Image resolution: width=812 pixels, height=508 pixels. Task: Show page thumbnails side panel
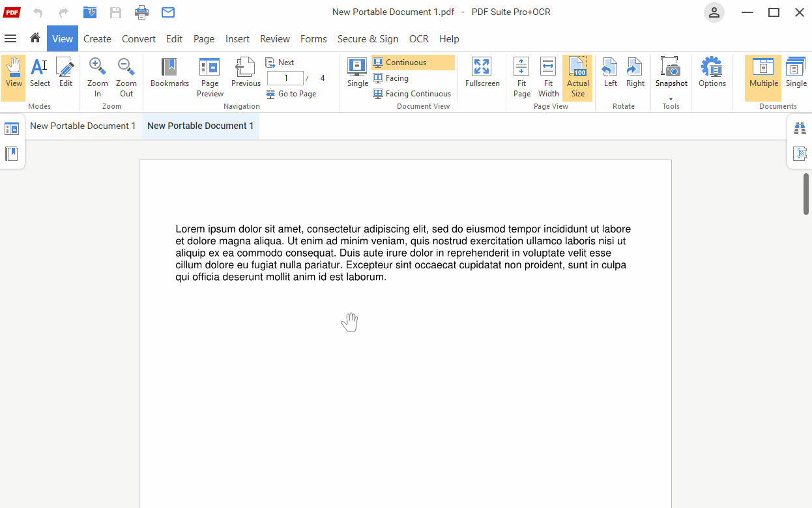pos(12,129)
